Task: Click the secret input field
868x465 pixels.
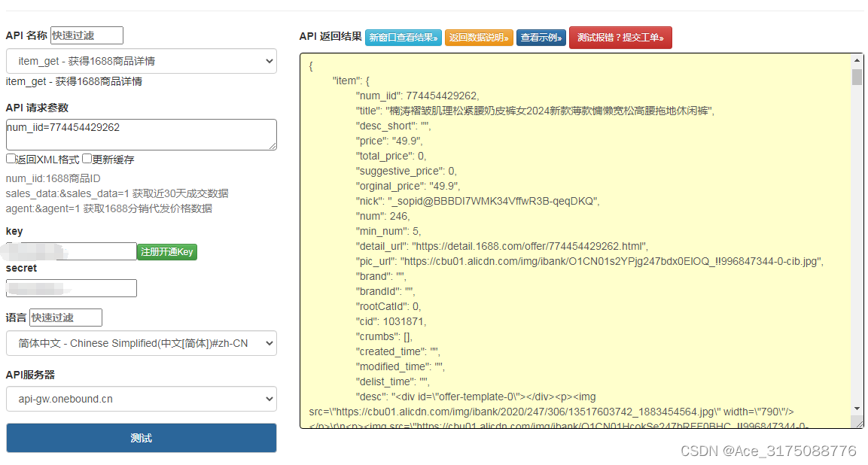Action: [71, 288]
